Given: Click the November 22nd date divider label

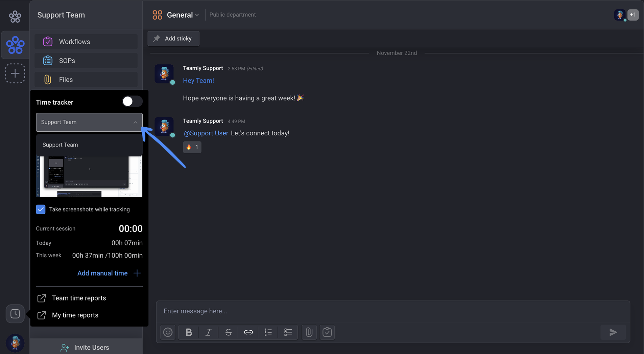Looking at the screenshot, I should coord(397,53).
